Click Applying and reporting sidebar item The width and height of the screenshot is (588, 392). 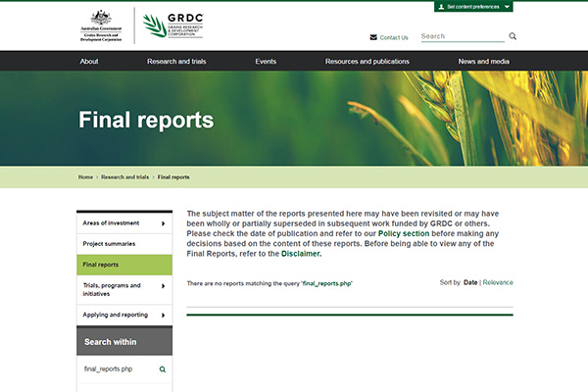[124, 316]
